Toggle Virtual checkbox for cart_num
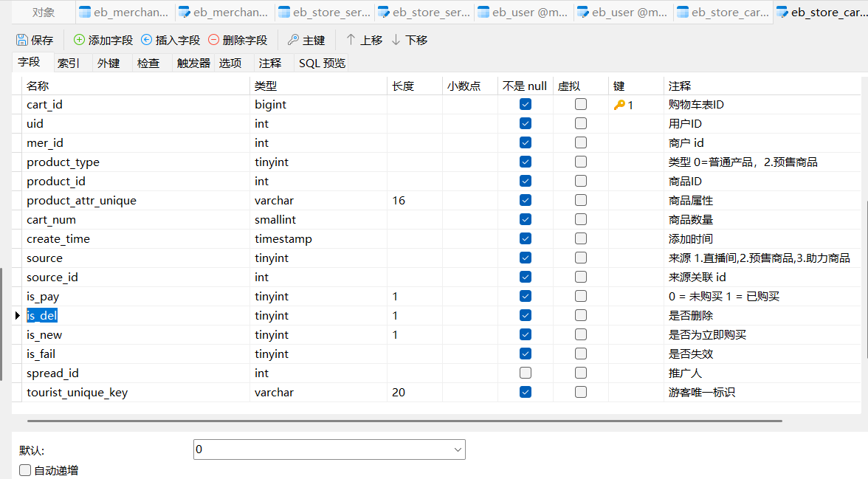The width and height of the screenshot is (868, 479). click(x=581, y=219)
